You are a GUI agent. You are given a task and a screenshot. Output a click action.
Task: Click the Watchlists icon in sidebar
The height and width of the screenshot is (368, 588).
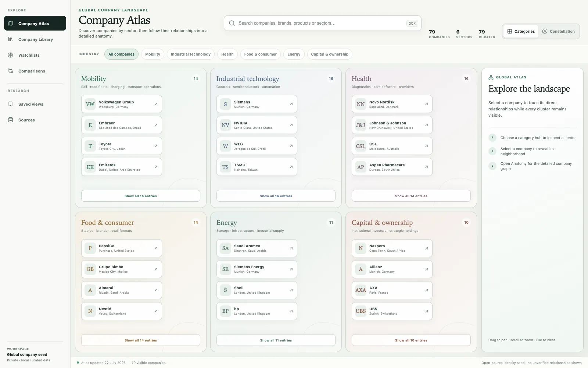pos(11,55)
